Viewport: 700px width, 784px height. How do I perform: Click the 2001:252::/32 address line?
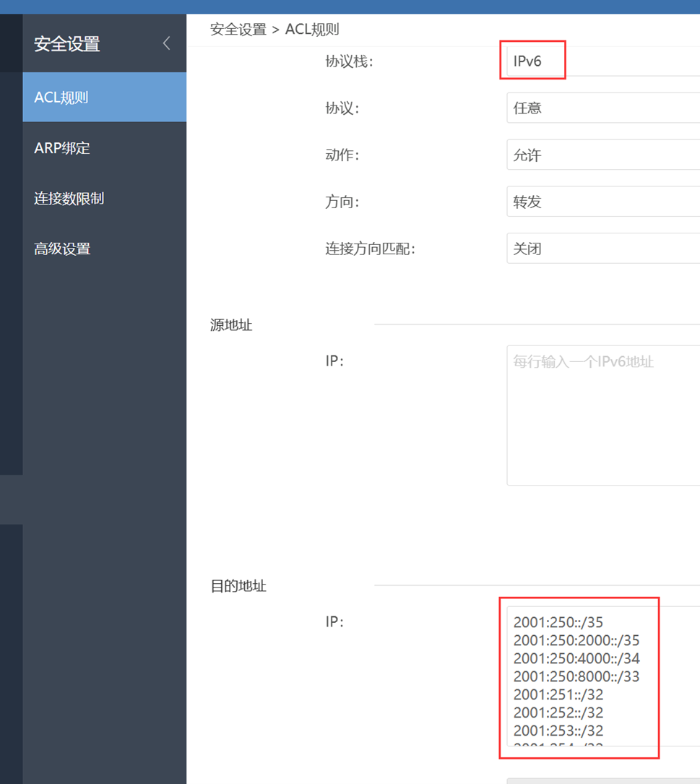click(558, 712)
